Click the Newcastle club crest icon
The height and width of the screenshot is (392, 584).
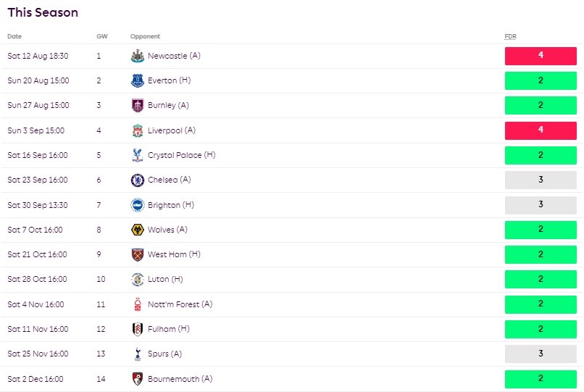[x=137, y=56]
